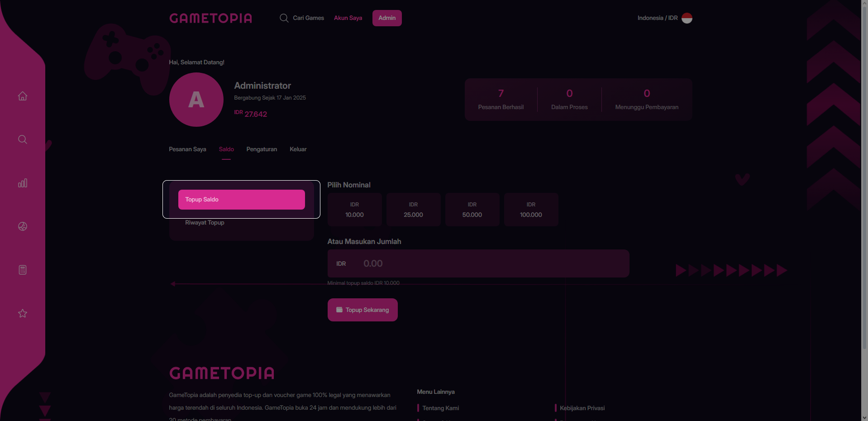Image resolution: width=868 pixels, height=421 pixels.
Task: Click the magnifier icon beside Cari Games
Action: 284,18
